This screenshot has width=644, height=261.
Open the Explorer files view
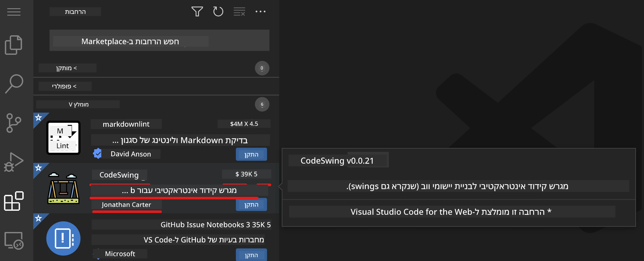(13, 45)
